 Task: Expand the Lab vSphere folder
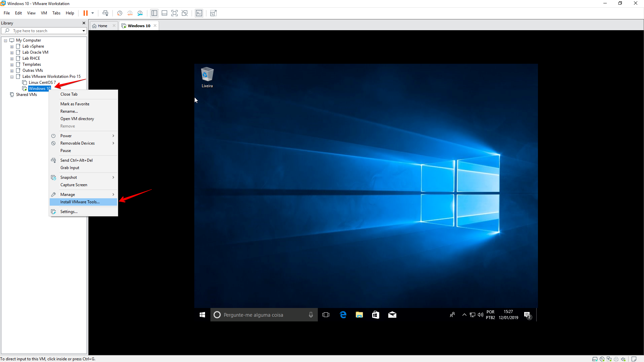[x=12, y=47]
